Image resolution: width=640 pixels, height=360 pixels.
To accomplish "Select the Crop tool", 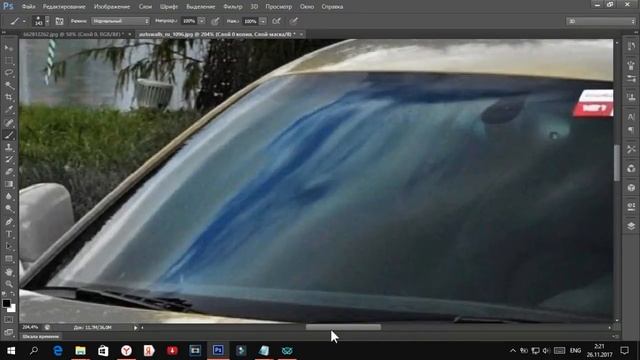I will (x=9, y=97).
